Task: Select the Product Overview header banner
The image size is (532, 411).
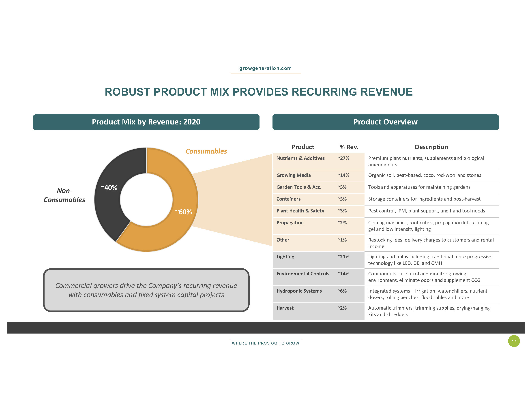Action: tap(385, 122)
